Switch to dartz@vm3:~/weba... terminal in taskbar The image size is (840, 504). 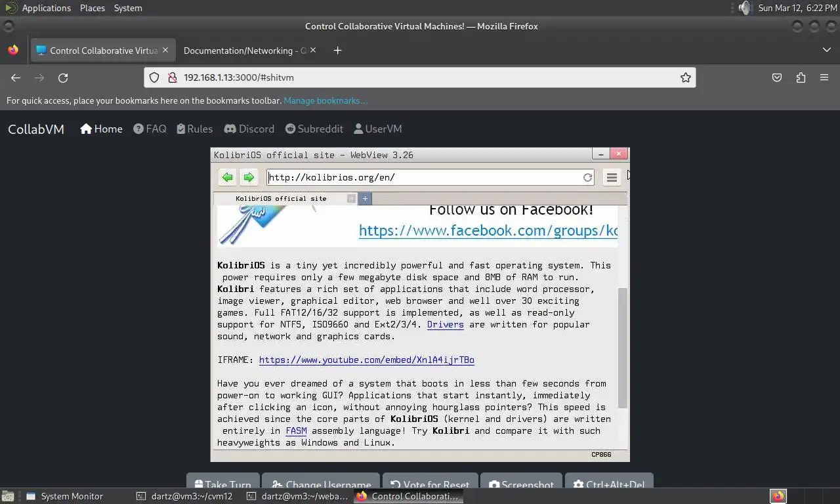click(298, 496)
